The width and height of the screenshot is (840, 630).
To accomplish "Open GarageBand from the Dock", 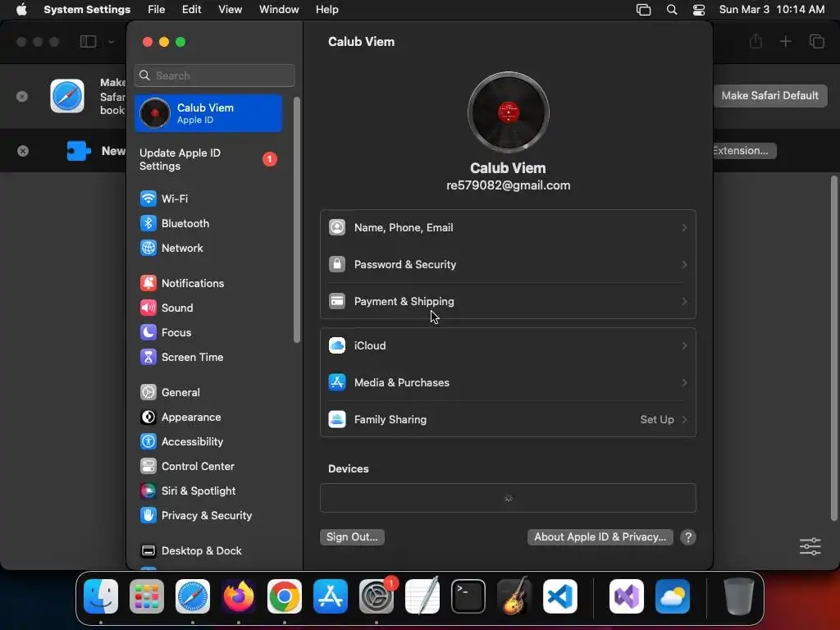I will pos(514,596).
